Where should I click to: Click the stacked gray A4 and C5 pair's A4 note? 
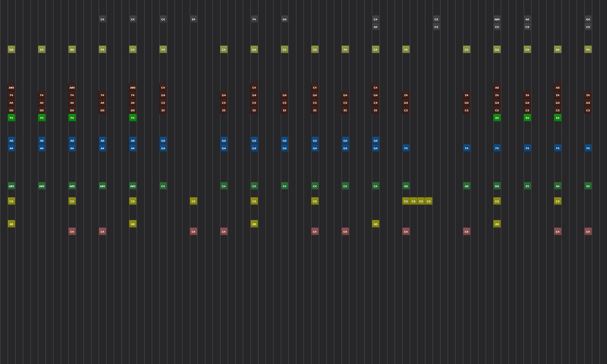pyautogui.click(x=527, y=19)
